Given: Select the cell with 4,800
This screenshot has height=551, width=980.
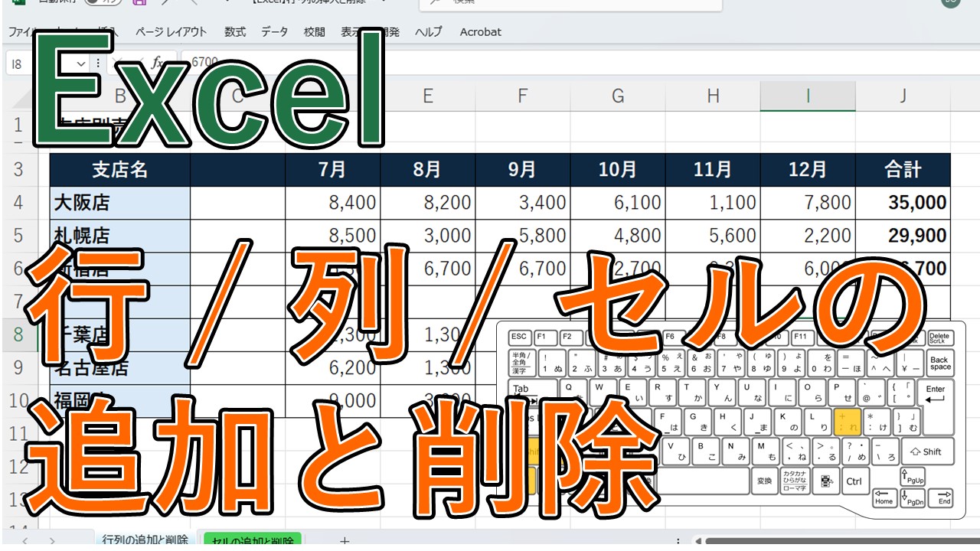Looking at the screenshot, I should tap(618, 235).
